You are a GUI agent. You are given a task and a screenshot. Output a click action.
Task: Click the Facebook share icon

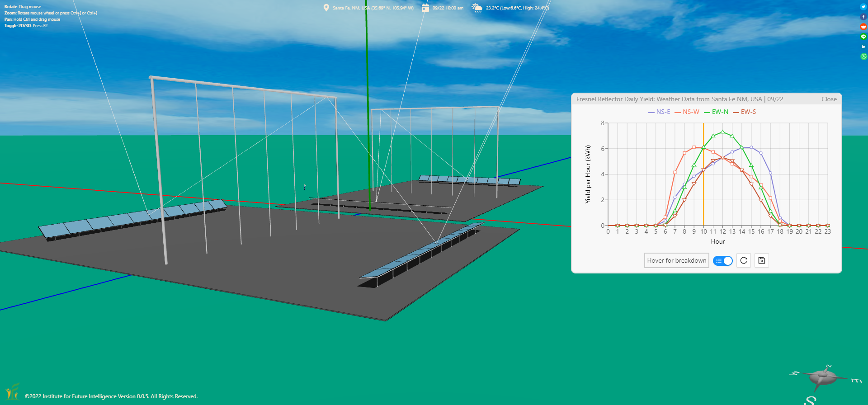pos(863,17)
